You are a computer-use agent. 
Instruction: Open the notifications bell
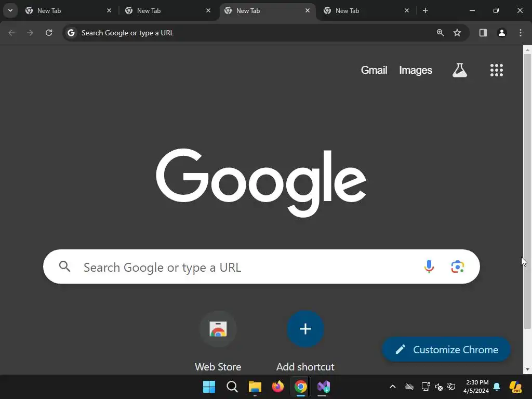coord(497,387)
